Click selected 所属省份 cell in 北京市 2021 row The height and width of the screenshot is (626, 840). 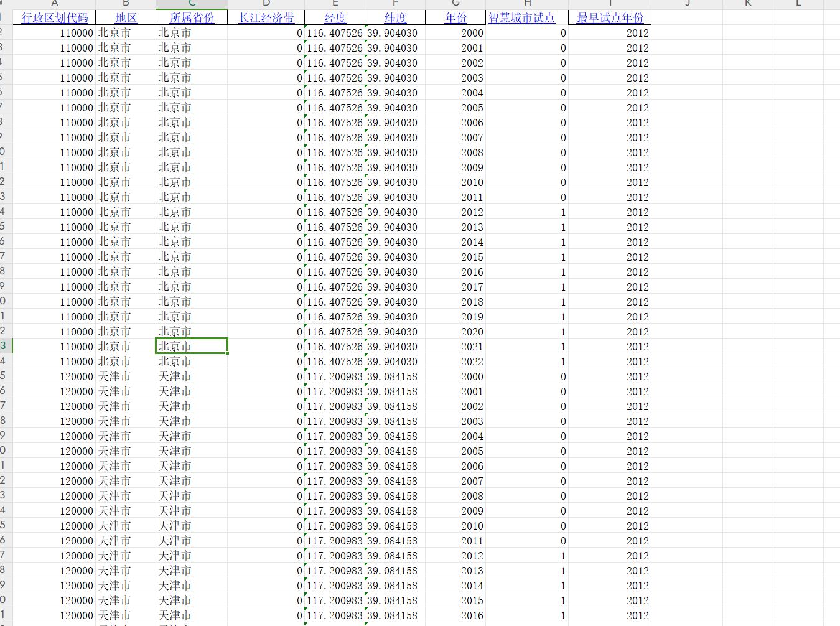click(192, 347)
